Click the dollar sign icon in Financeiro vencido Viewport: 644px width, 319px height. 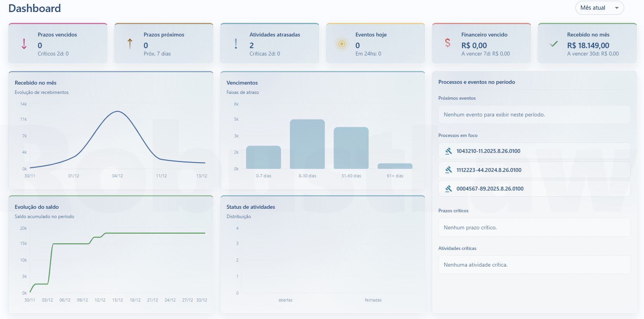pos(448,43)
